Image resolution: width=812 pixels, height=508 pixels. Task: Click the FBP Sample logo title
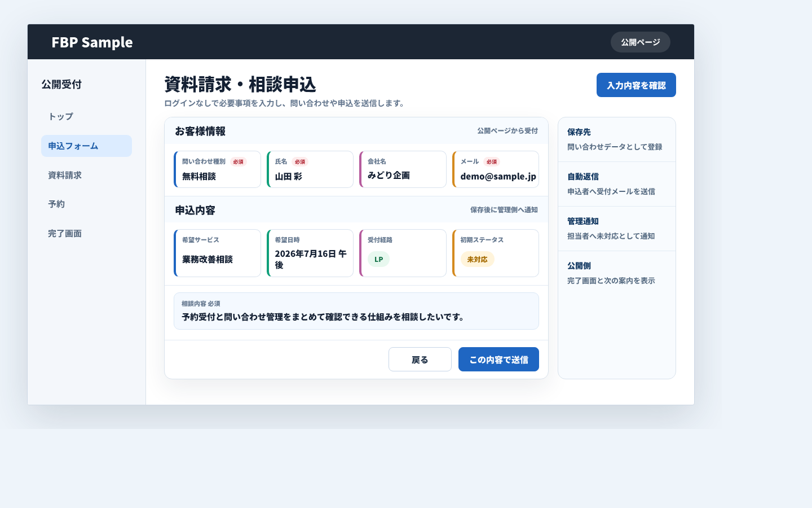point(92,42)
